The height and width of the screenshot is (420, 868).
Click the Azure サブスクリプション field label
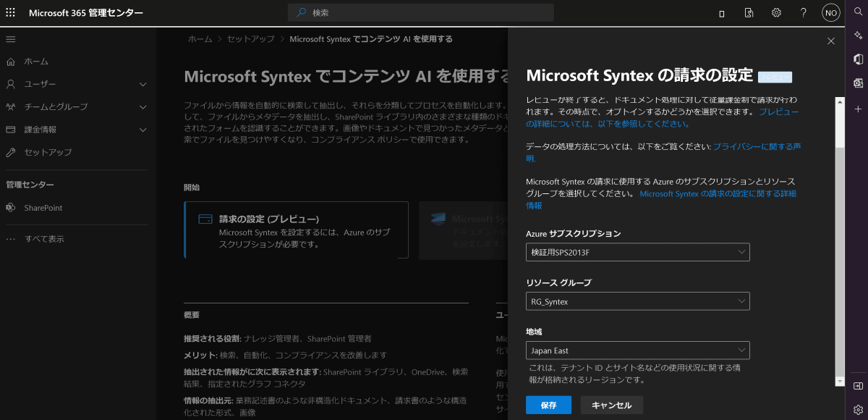click(x=574, y=234)
